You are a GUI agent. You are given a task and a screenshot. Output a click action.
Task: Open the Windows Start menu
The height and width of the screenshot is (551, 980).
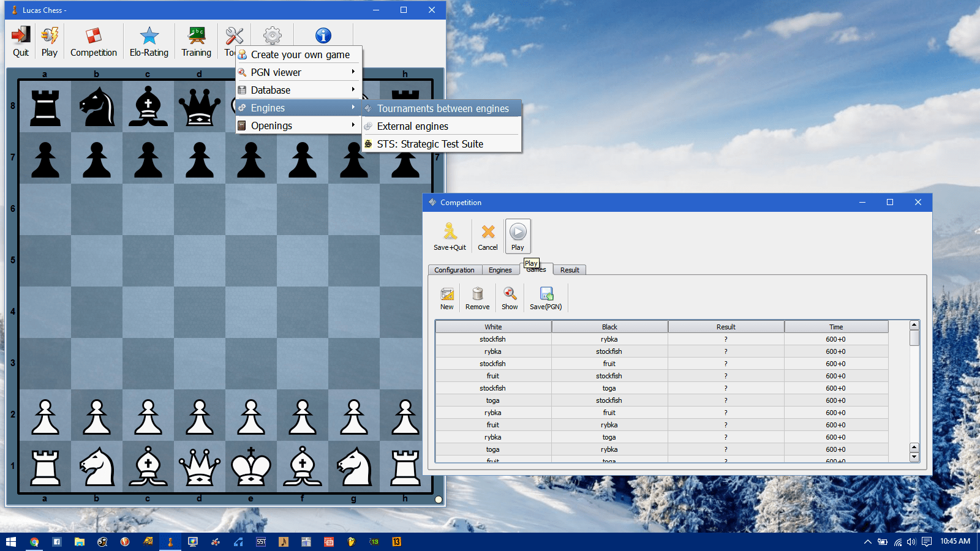point(11,542)
